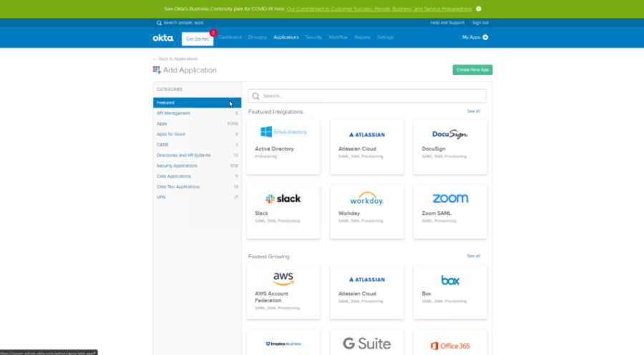Choose the DocuSign integration logo
This screenshot has height=355, width=644.
[x=450, y=134]
